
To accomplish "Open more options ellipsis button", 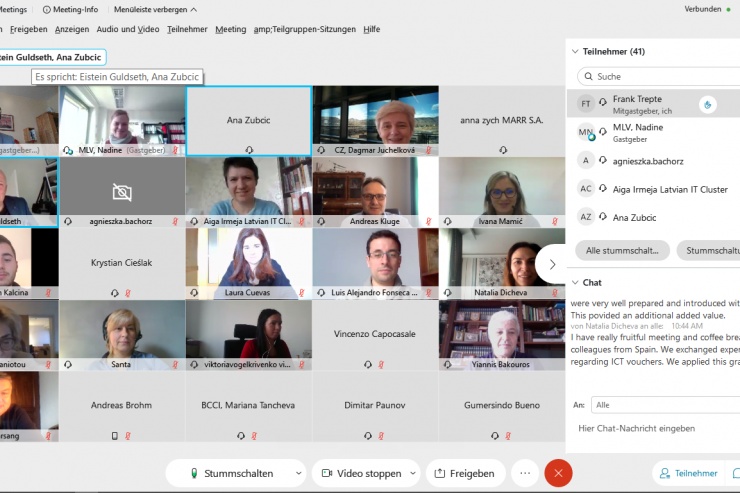I will coord(525,473).
